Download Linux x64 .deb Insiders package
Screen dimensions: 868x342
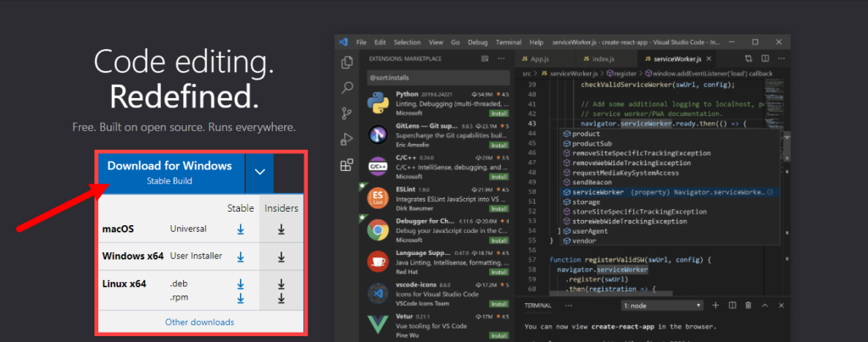click(x=281, y=284)
